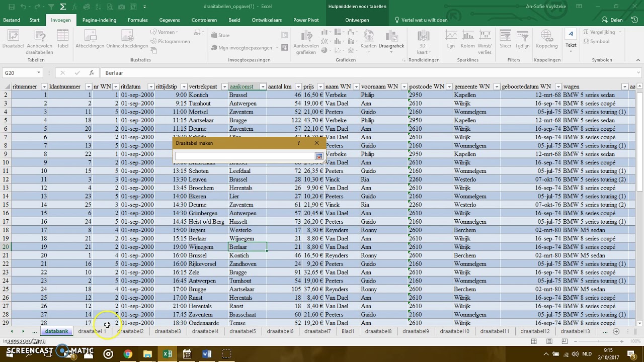Click the volume icon in system tray
Viewport: 644px width, 362px height.
pyautogui.click(x=575, y=354)
